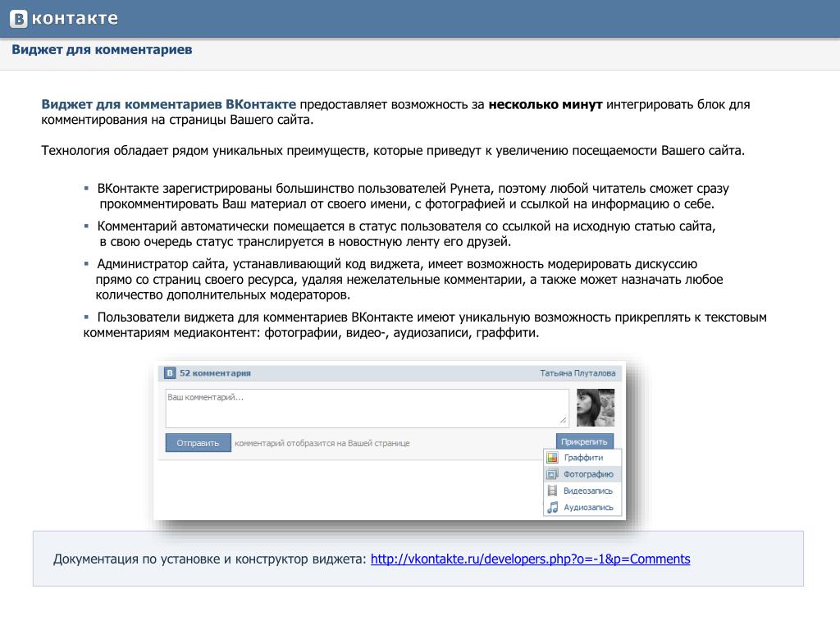The image size is (840, 630).
Task: Click the small VK icon beside 52 комментария
Action: pos(170,373)
